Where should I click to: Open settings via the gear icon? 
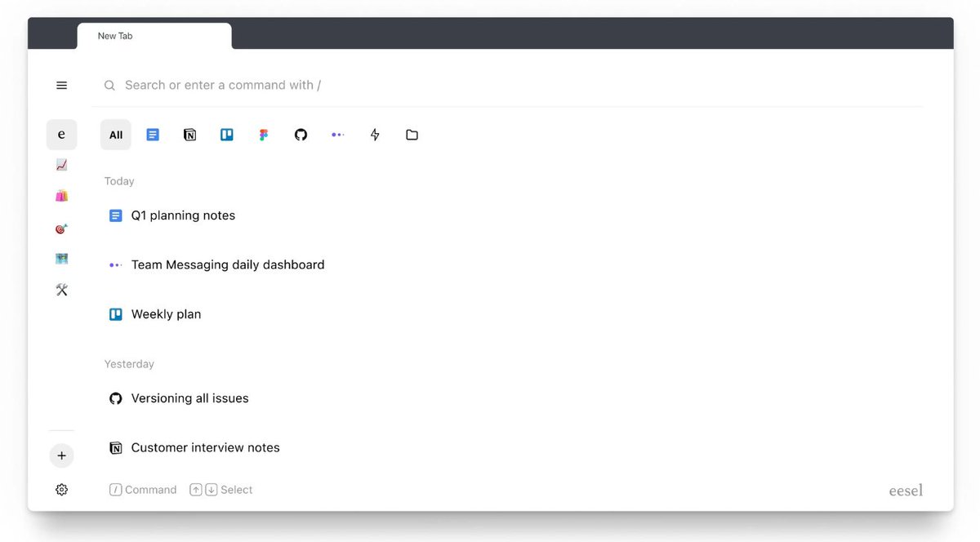coord(61,490)
